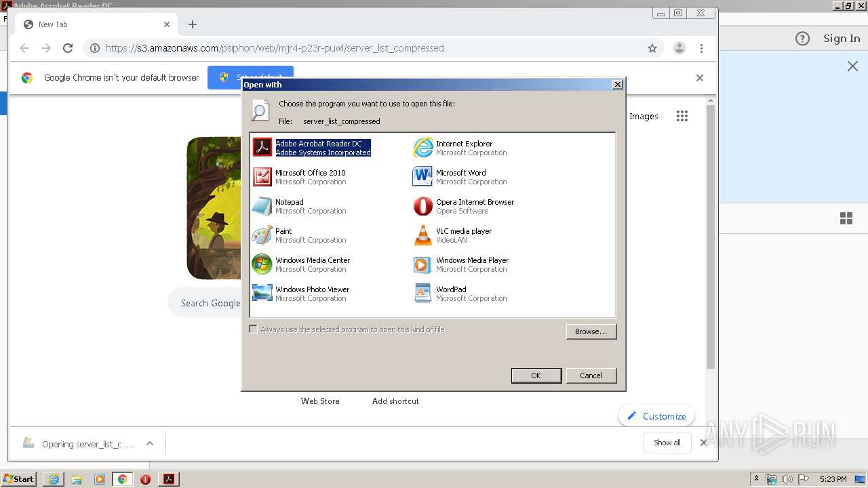868x488 pixels.
Task: Open Chrome three-dot menu
Action: pos(701,48)
